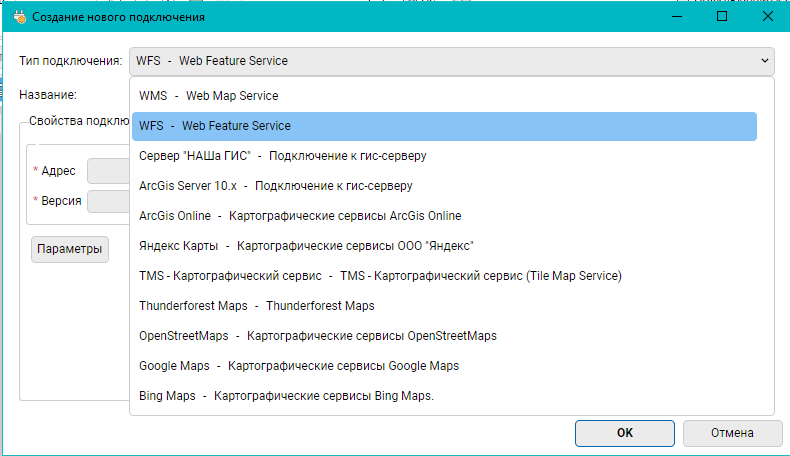The width and height of the screenshot is (790, 456).
Task: Click the Адрес input field
Action: pyautogui.click(x=108, y=171)
